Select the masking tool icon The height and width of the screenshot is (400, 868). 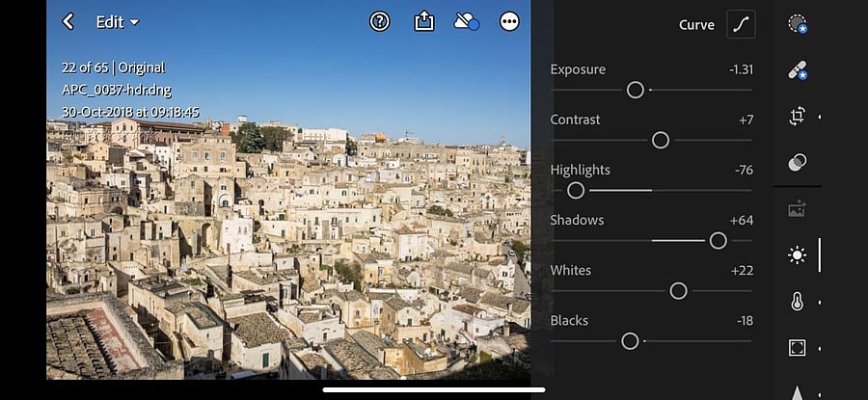coord(798,24)
